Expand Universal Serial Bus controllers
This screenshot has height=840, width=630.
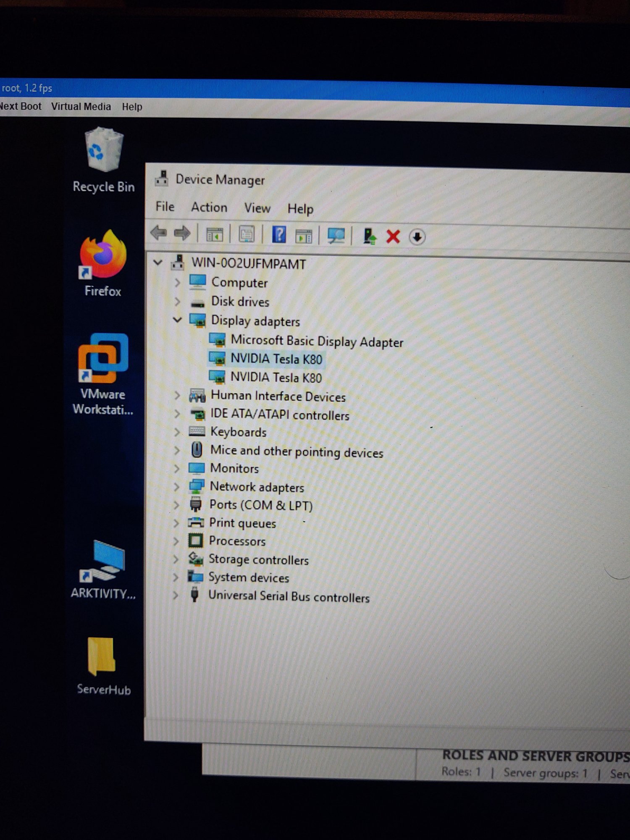(x=176, y=595)
